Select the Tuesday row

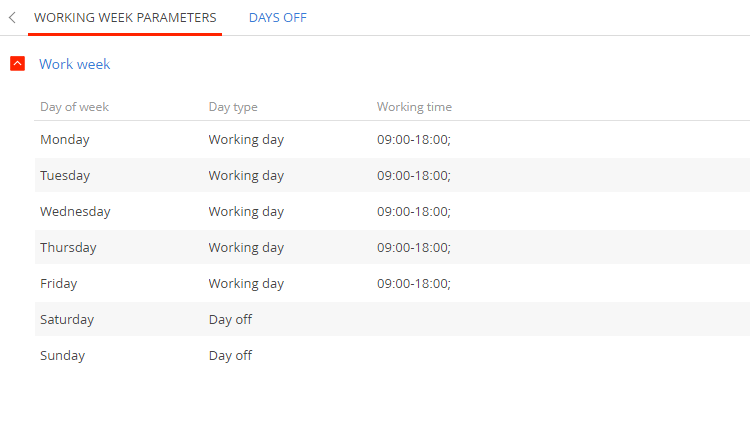(x=392, y=176)
